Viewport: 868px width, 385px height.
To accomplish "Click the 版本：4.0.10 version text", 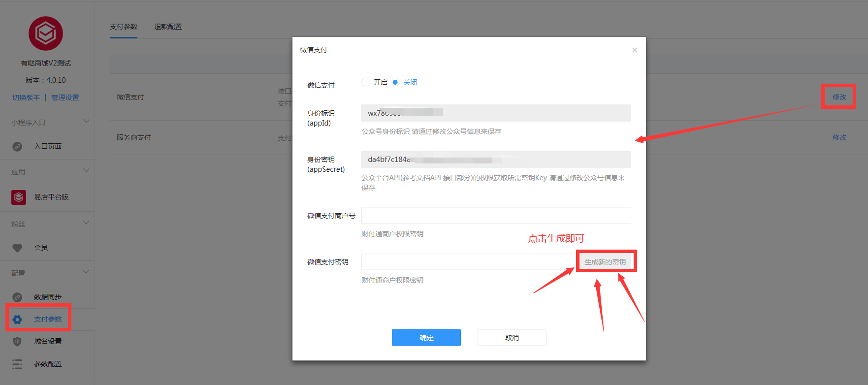I will coord(46,80).
